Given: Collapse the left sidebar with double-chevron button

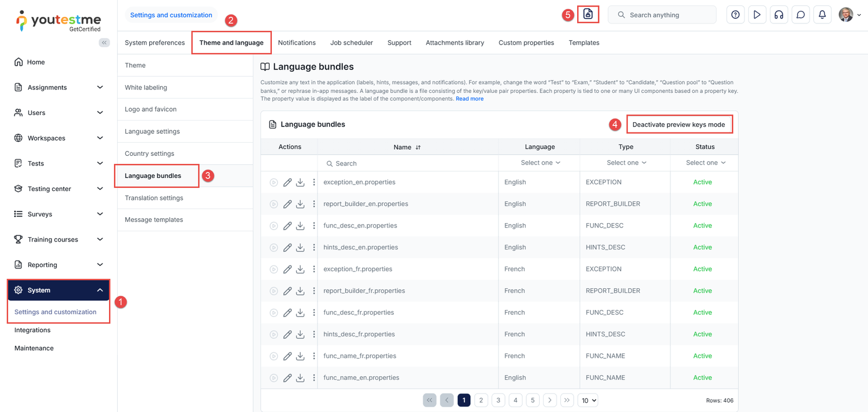Looking at the screenshot, I should [x=104, y=42].
